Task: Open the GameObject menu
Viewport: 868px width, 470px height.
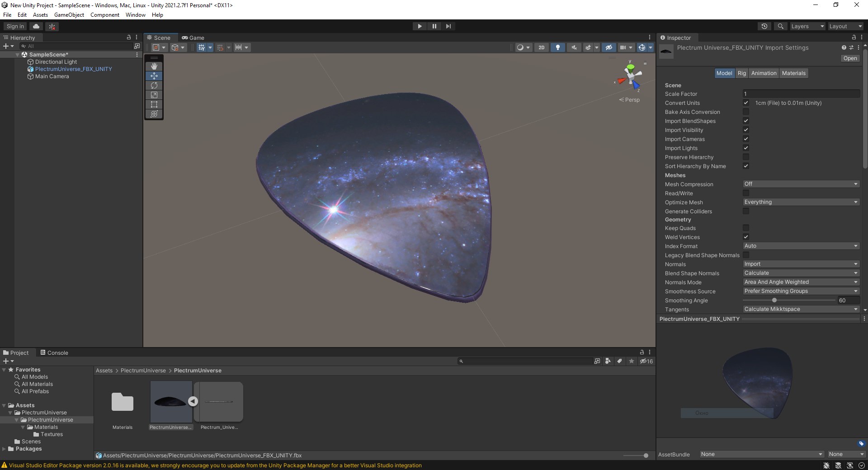Action: click(69, 15)
